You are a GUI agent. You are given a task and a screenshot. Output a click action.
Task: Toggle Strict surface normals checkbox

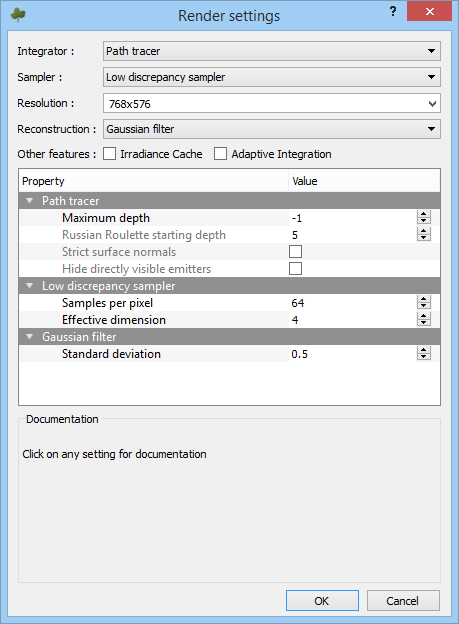[x=295, y=252]
